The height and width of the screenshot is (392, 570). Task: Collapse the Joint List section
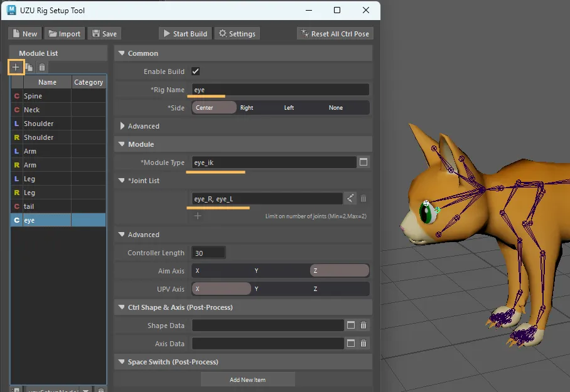click(121, 180)
